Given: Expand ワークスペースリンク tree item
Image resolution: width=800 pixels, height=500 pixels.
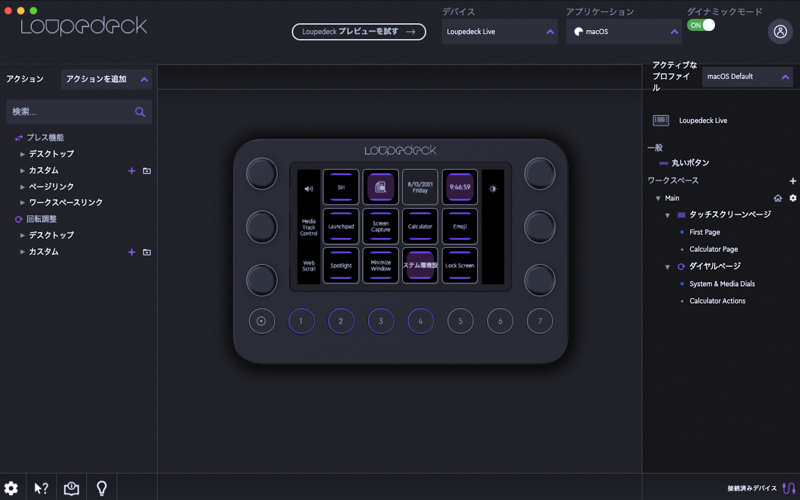Looking at the screenshot, I should [22, 203].
